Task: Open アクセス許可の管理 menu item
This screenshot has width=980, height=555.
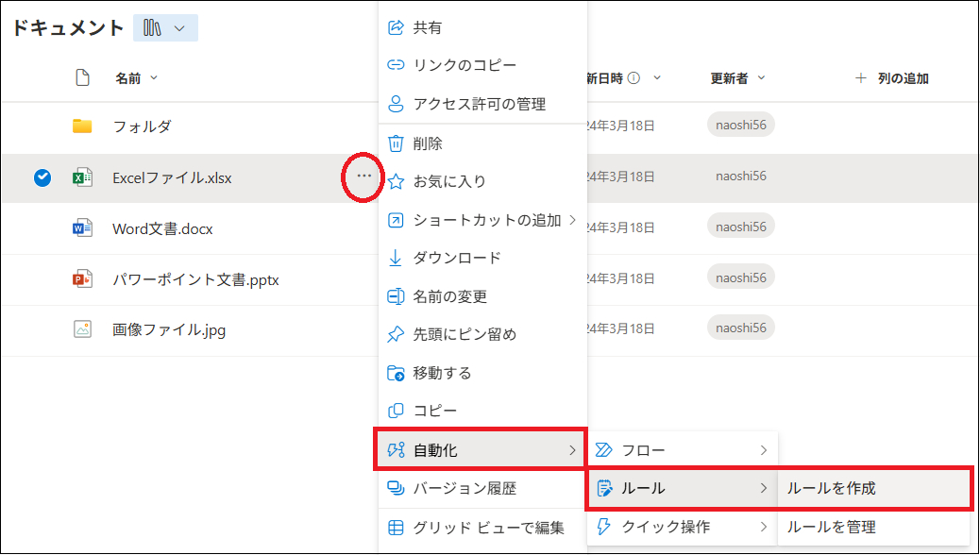Action: [482, 104]
